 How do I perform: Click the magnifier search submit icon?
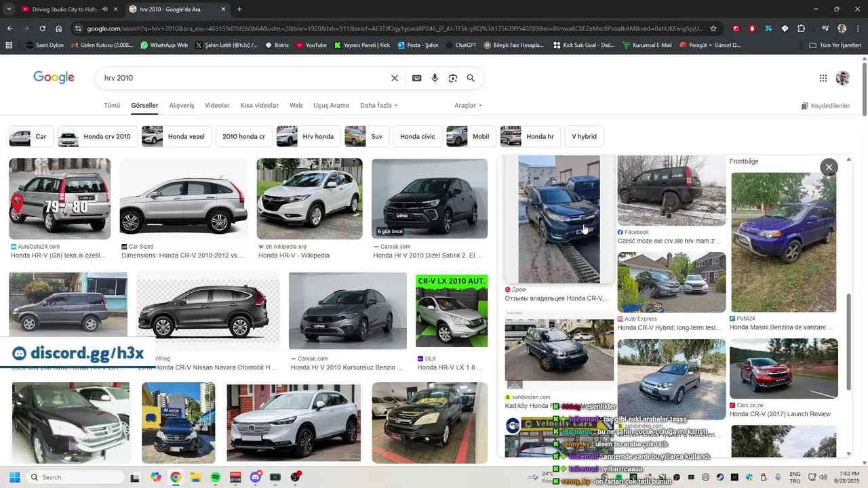(471, 78)
